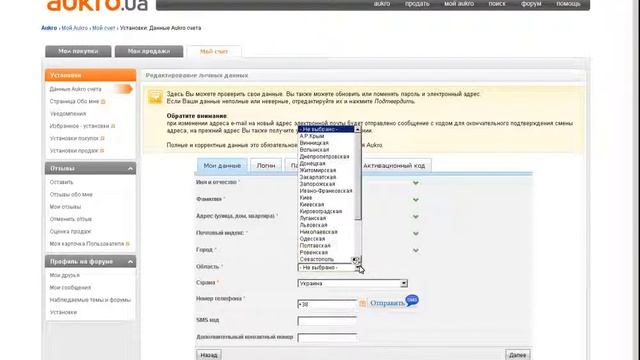Image resolution: width=640 pixels, height=360 pixels.
Task: Choose Винницкая from the region list
Action: click(314, 143)
